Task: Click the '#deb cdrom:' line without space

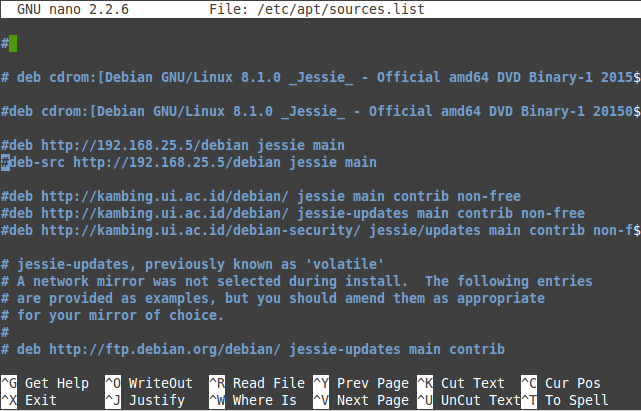Action: tap(320, 111)
